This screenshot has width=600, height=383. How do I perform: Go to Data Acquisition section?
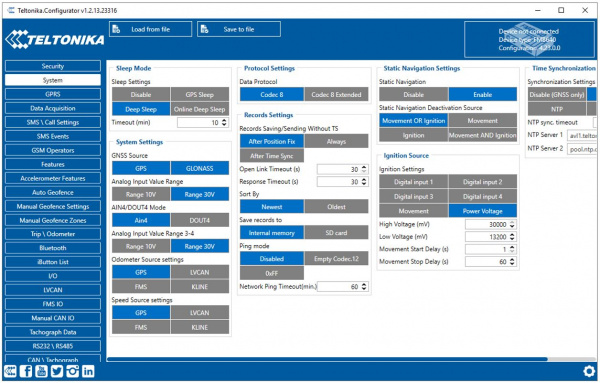pyautogui.click(x=53, y=108)
